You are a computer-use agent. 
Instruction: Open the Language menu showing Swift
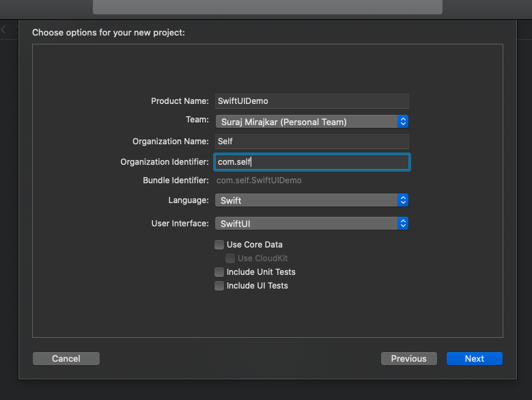tap(307, 200)
